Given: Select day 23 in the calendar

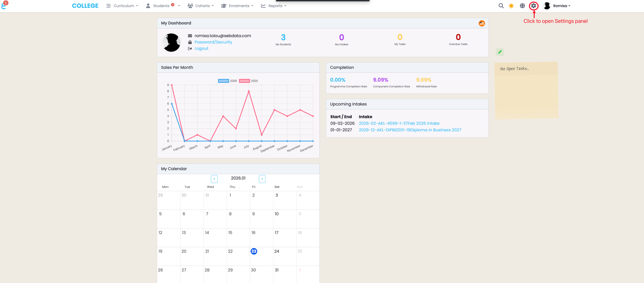Looking at the screenshot, I should (x=254, y=251).
